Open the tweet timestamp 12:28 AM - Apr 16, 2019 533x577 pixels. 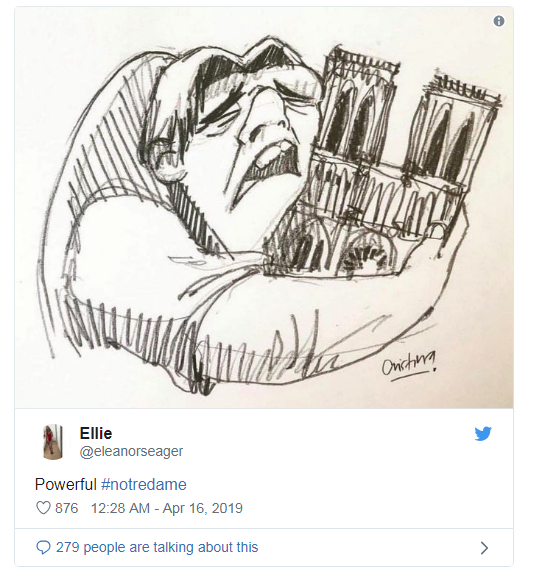(166, 508)
